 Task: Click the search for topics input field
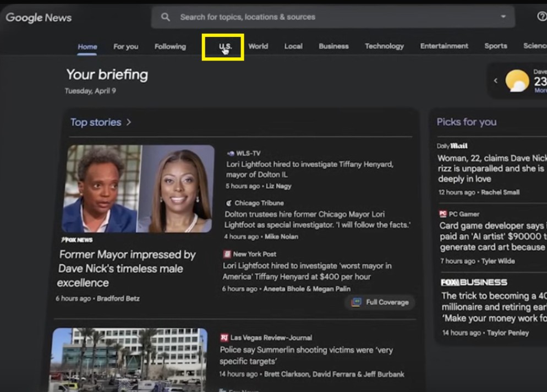333,17
